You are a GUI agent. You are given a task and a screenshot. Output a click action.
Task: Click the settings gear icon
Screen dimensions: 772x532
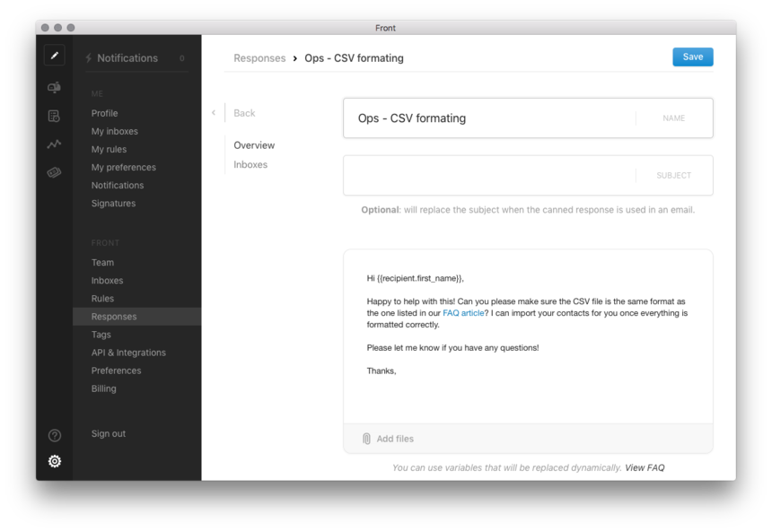point(55,461)
